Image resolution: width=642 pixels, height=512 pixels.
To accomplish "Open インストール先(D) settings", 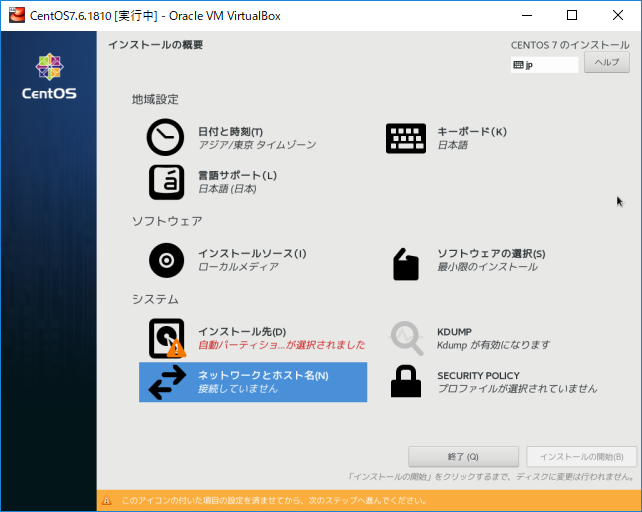I will 242,331.
